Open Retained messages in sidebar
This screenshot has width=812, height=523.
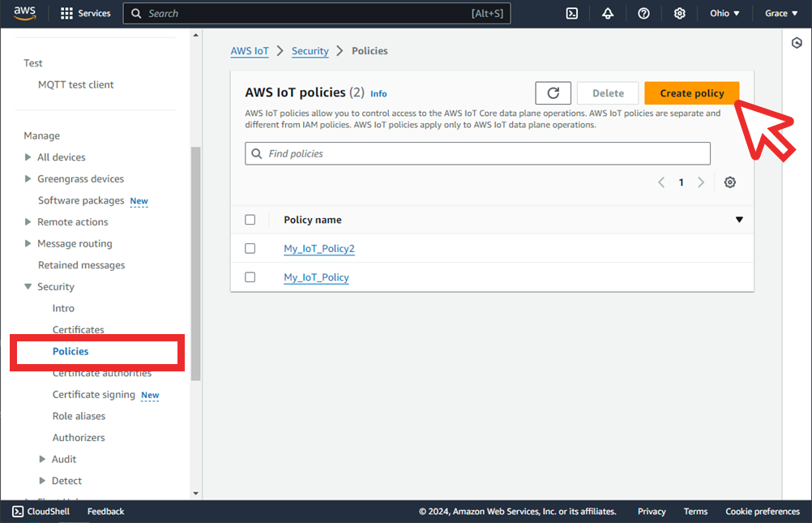tap(81, 265)
